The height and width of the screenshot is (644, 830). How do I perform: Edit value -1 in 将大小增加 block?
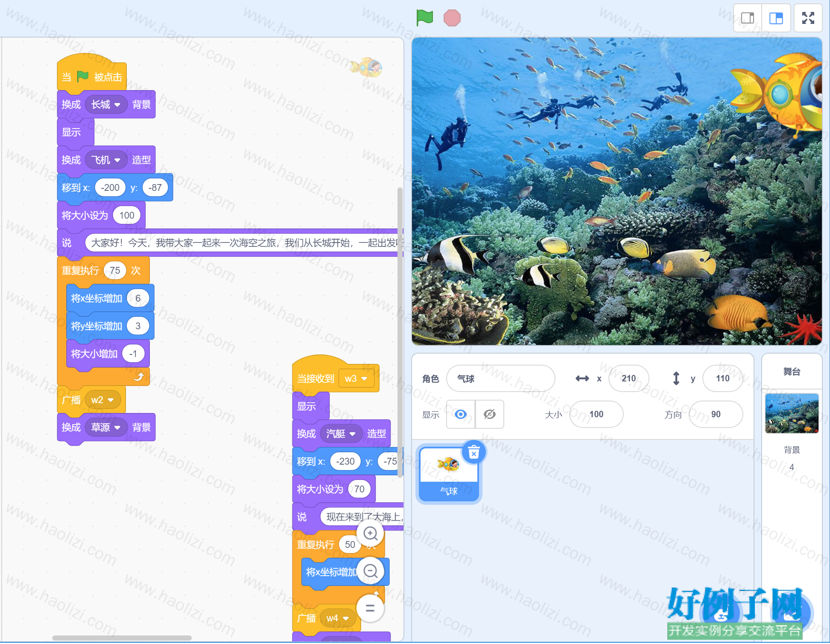[x=133, y=354]
